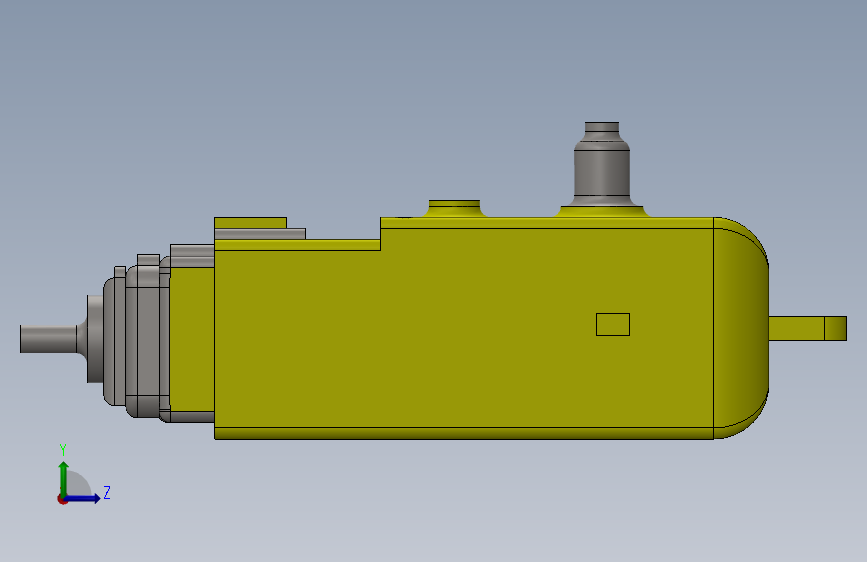Select the grey output shaft at left end

coord(48,339)
